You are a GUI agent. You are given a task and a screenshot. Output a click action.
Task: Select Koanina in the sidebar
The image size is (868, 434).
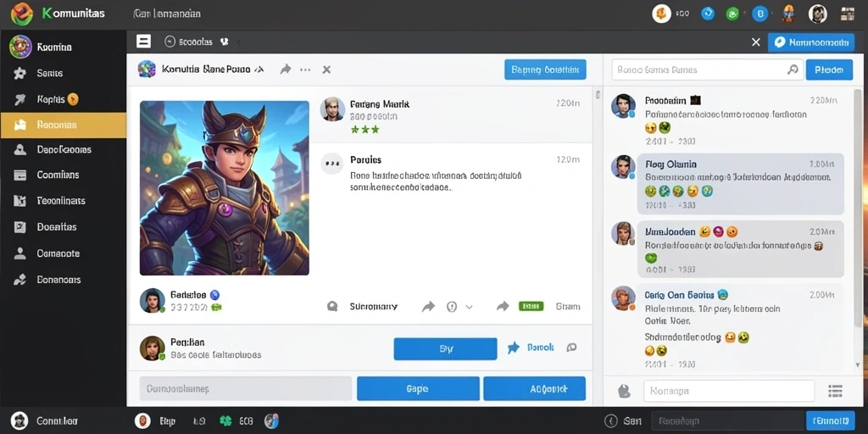click(63, 47)
